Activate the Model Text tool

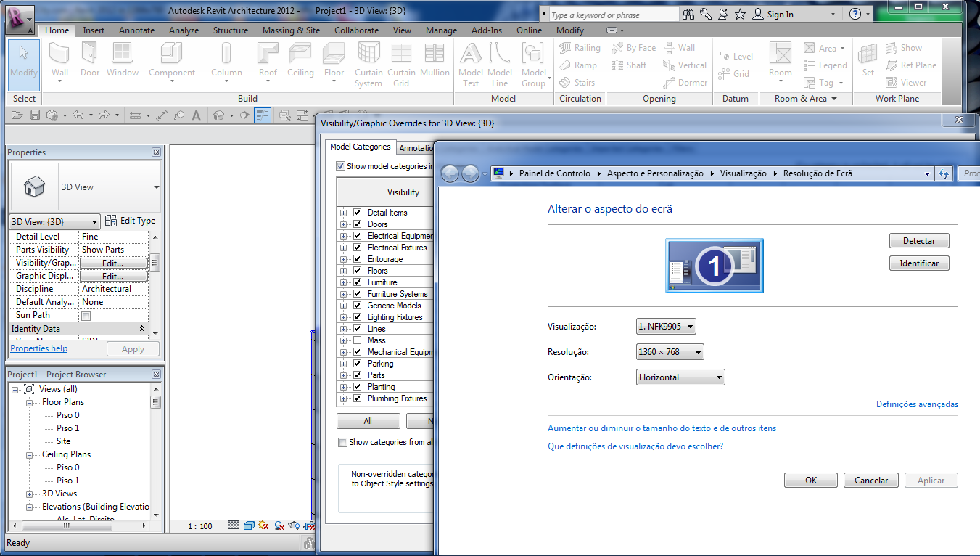click(x=471, y=65)
